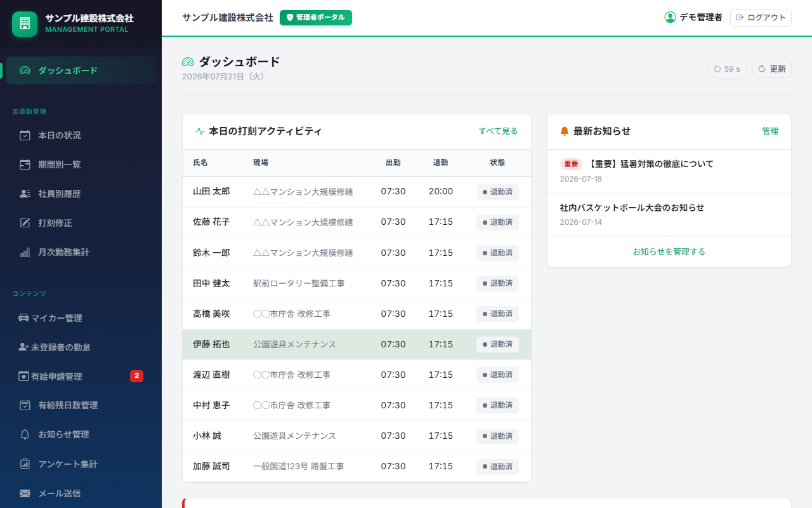Click the logout arrow icon

[740, 17]
